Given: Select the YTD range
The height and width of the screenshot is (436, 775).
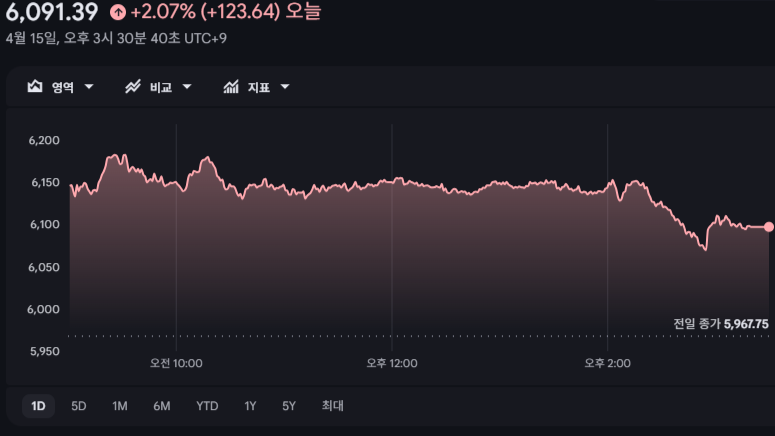Looking at the screenshot, I should click(x=207, y=406).
